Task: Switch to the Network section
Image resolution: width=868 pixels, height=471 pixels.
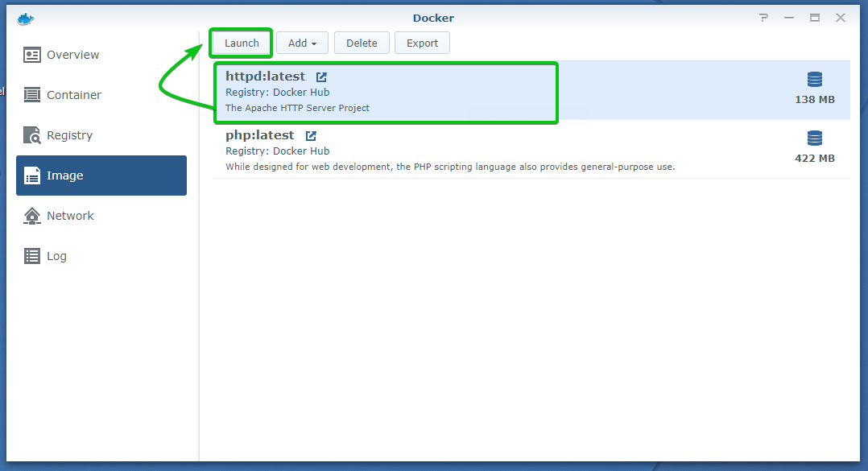Action: pos(101,216)
